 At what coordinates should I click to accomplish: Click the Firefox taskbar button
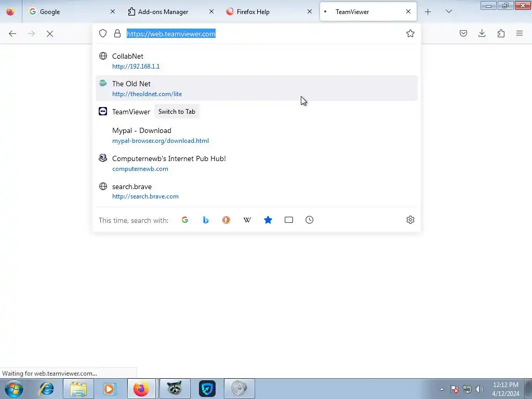coord(141,389)
